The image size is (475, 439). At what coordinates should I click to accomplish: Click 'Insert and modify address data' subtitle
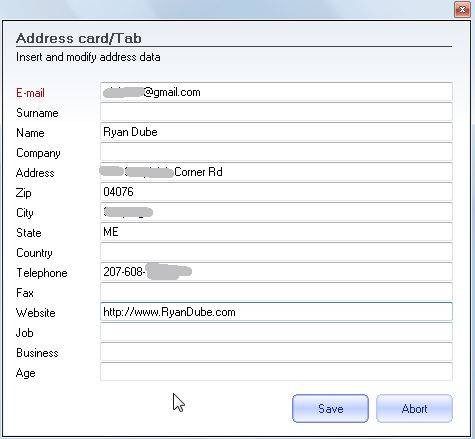[x=88, y=57]
